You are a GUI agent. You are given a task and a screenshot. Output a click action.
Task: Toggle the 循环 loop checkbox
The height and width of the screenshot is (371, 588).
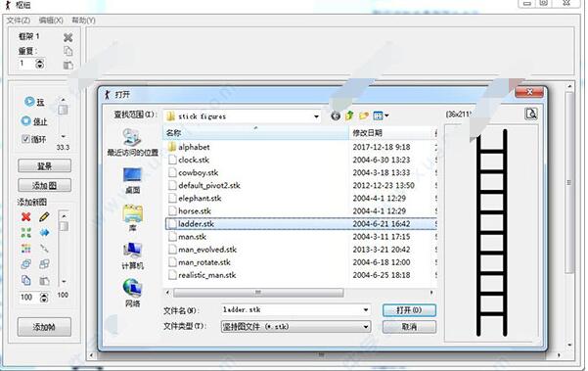coord(25,139)
